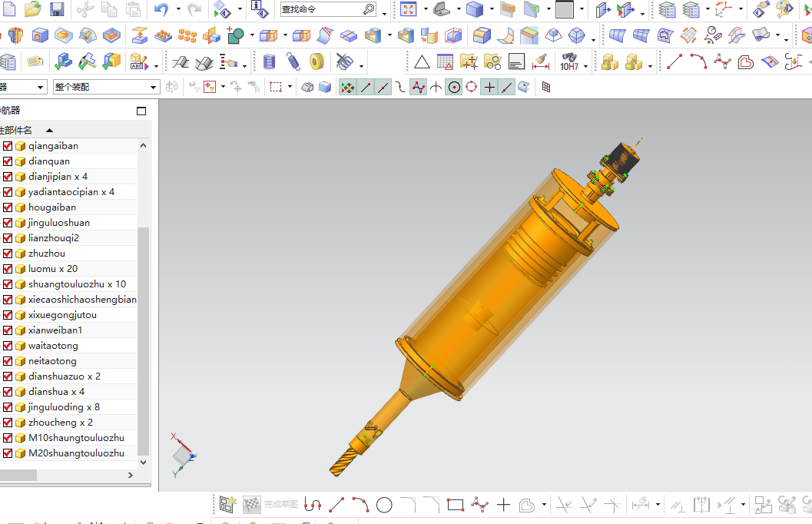The width and height of the screenshot is (812, 524).
Task: Select the jinguluoshuan component row
Action: pyautogui.click(x=68, y=223)
